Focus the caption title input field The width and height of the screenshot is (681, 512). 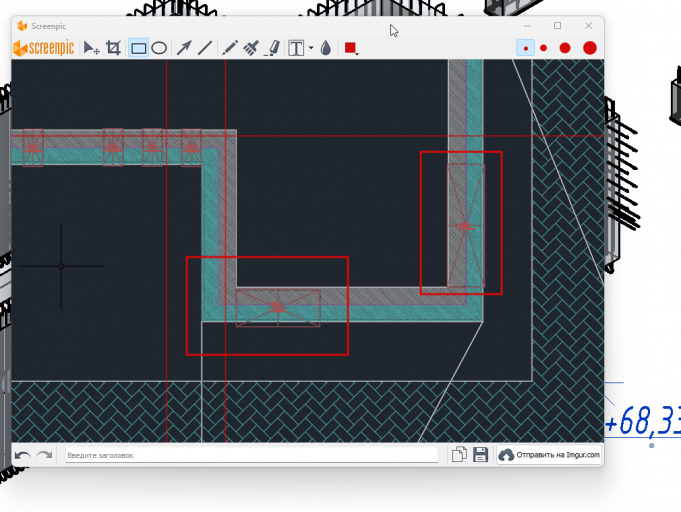[252, 455]
